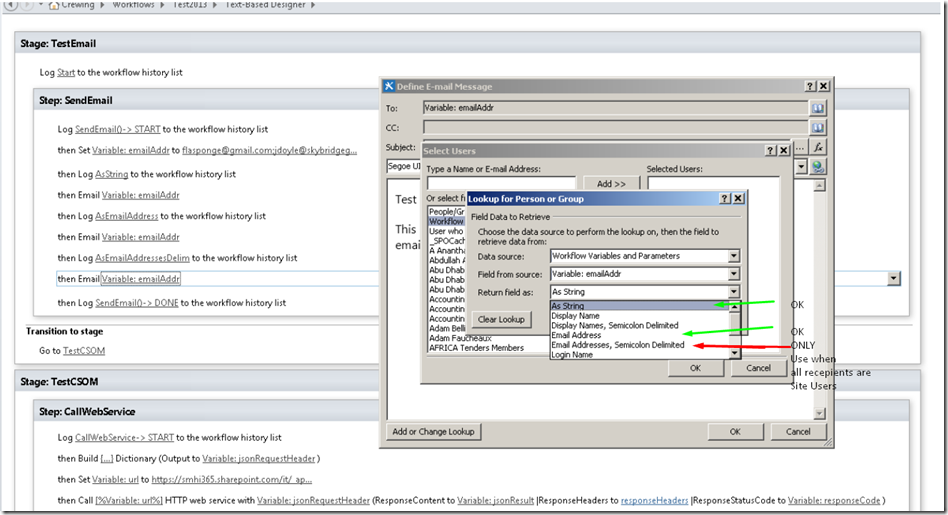Click Add or Change Lookup button
948x515 pixels.
pyautogui.click(x=433, y=432)
